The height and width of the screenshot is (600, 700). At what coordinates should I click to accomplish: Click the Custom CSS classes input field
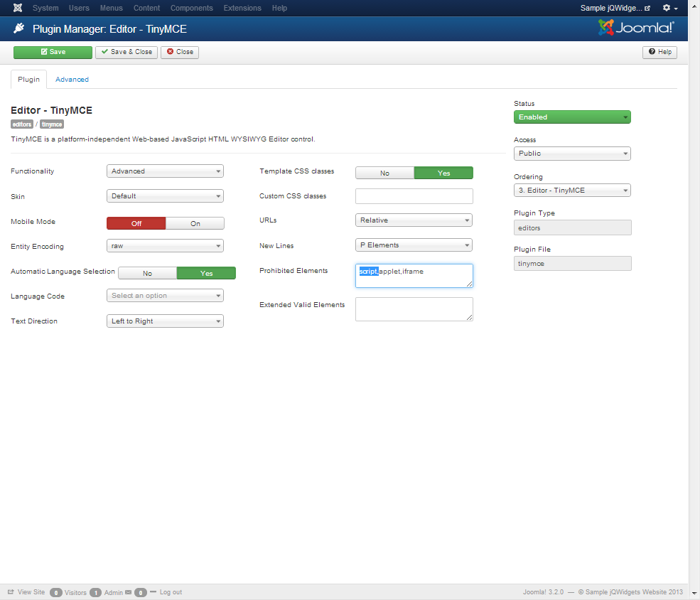coord(414,196)
